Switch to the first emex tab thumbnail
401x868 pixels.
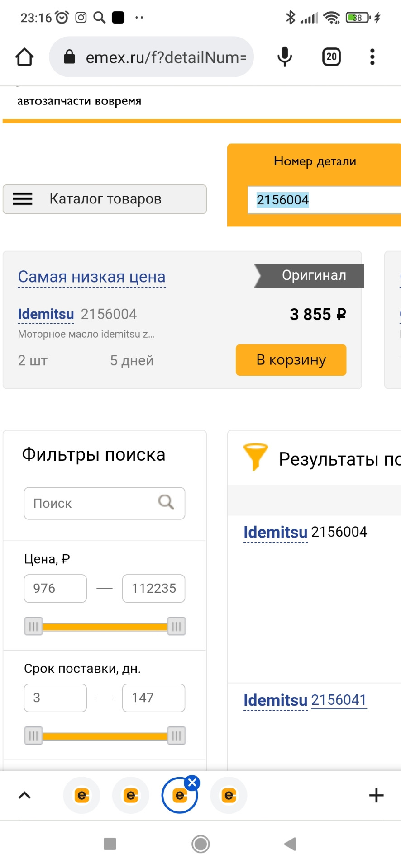(x=82, y=795)
